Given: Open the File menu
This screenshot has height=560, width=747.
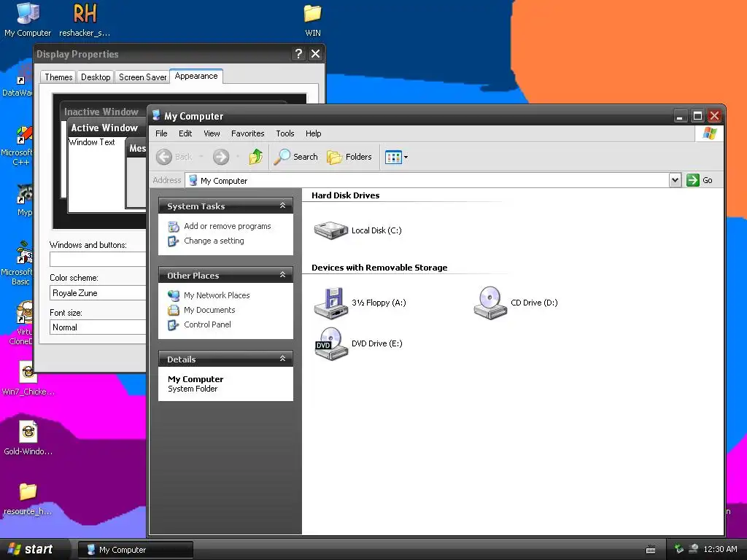Looking at the screenshot, I should 161,133.
